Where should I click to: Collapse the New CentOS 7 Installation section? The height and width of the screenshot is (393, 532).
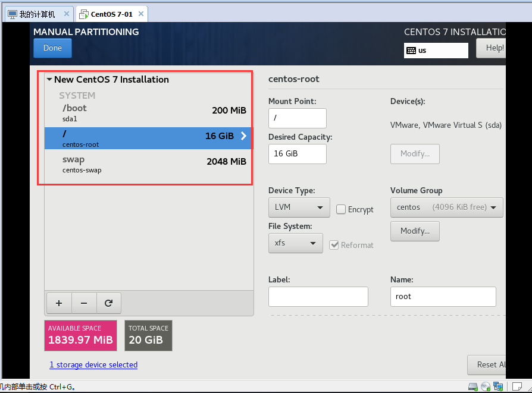point(49,79)
